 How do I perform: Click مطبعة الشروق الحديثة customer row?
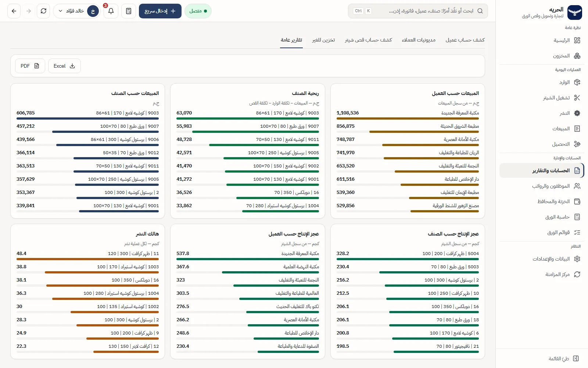408,127
